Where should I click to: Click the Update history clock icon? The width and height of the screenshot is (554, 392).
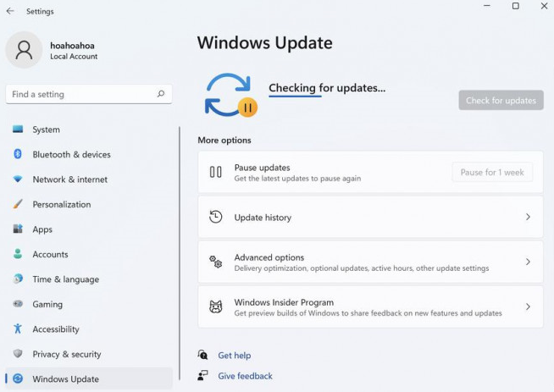tap(216, 218)
